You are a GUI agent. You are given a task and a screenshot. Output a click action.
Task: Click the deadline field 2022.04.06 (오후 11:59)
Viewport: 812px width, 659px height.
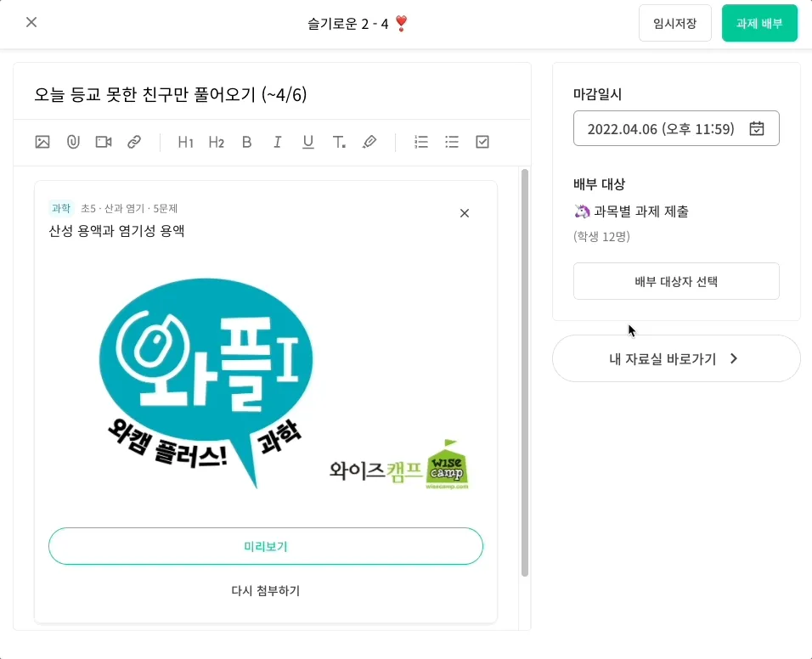click(x=676, y=128)
